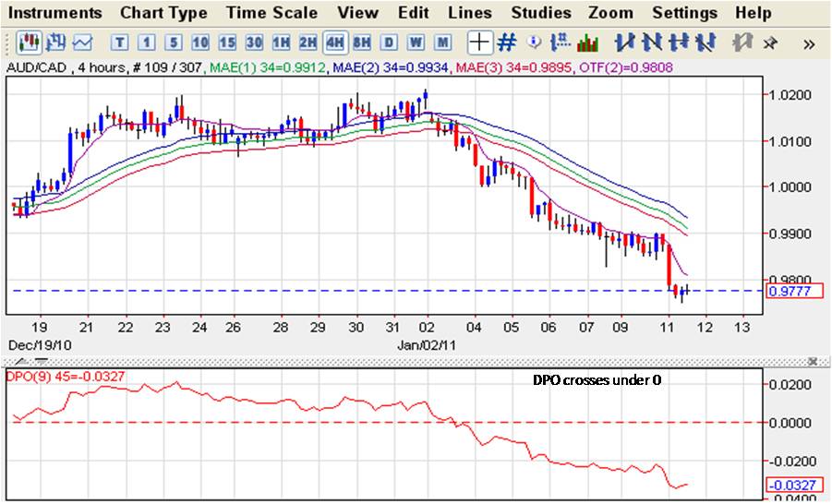Screen dimensions: 832x504
Task: Click the 1.0200 price axis label
Action: coord(790,95)
